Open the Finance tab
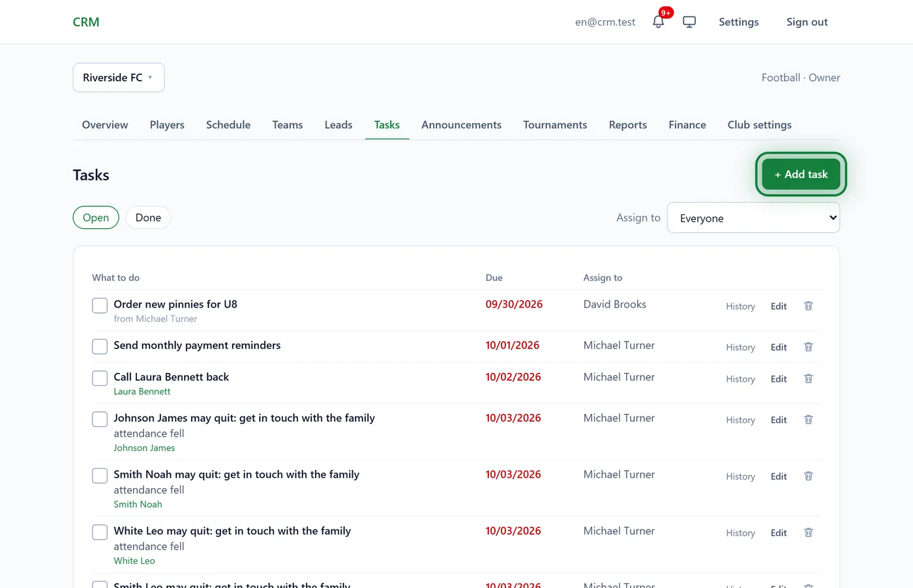913x588 pixels. [x=687, y=125]
